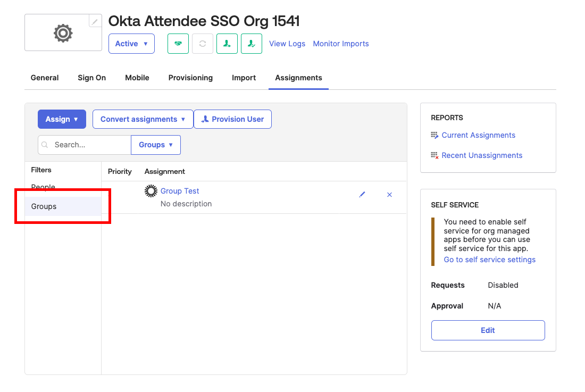Open the View Logs link
The image size is (585, 392).
(x=287, y=44)
